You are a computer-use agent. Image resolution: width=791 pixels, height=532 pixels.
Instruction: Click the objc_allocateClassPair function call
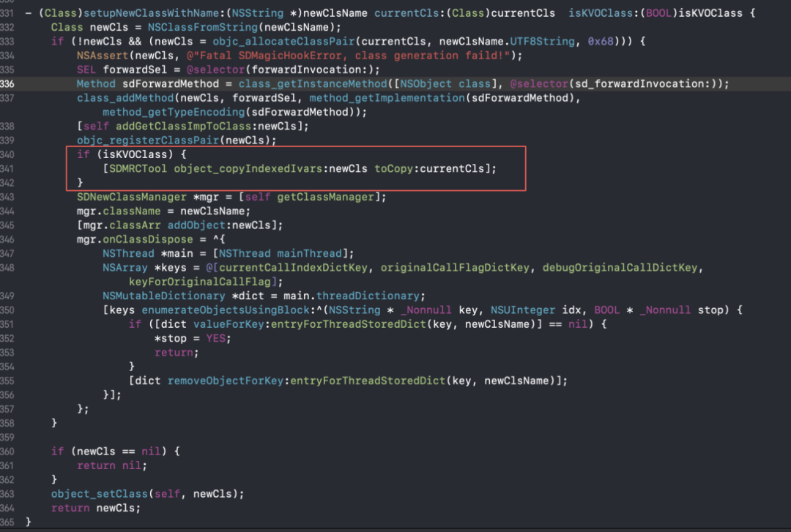pyautogui.click(x=284, y=42)
